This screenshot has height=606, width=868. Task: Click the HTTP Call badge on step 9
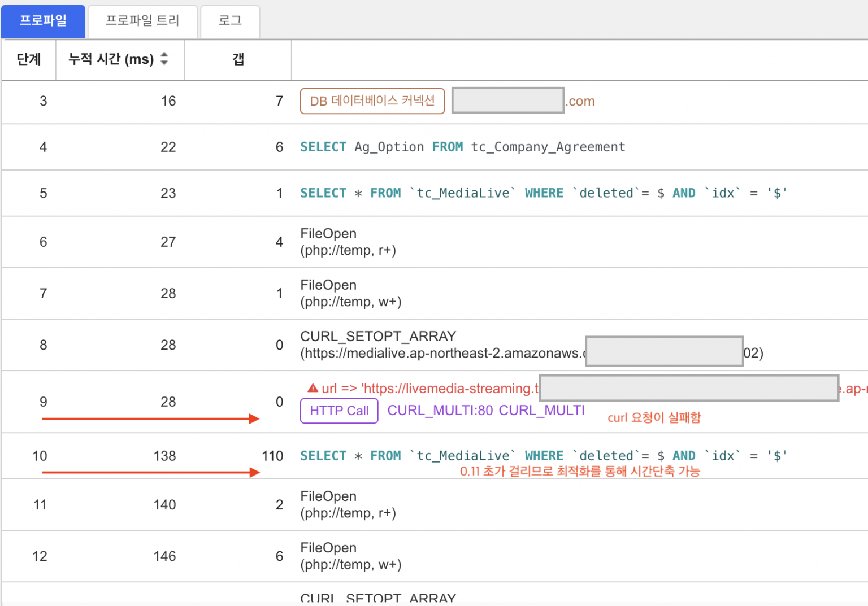point(338,411)
